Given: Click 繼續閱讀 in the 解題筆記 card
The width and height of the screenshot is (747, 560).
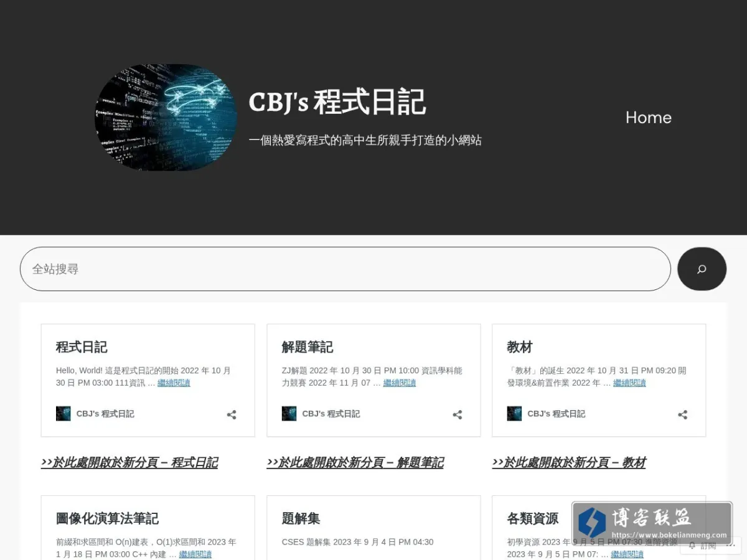Looking at the screenshot, I should click(400, 383).
